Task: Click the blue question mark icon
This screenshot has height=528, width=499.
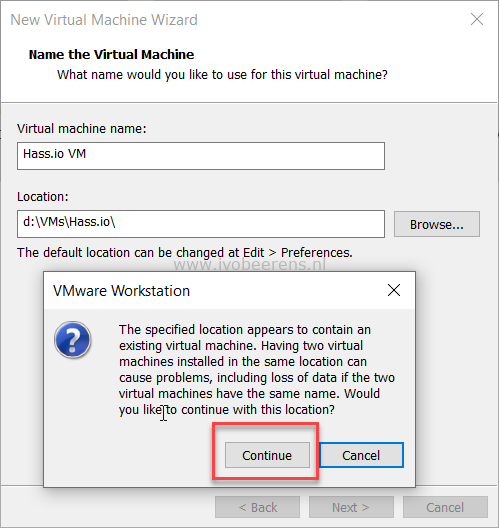Action: pos(72,339)
